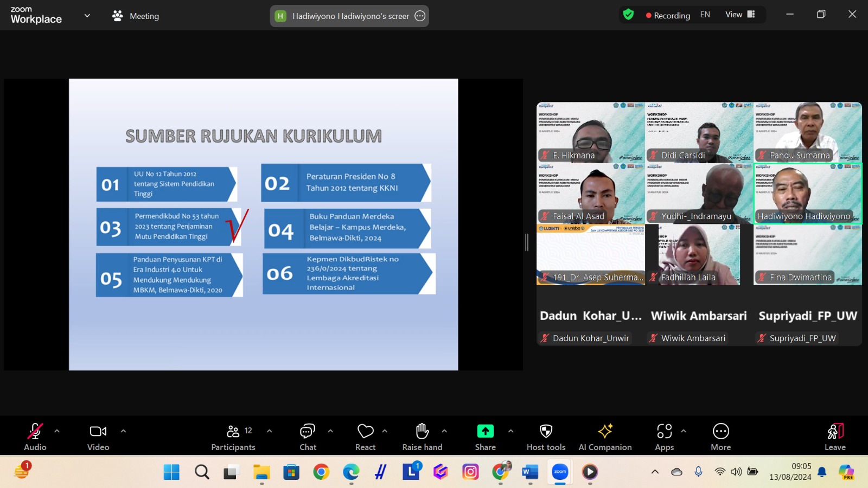Open the Apps menu icon
Screen dimensions: 868x488
[664, 436]
